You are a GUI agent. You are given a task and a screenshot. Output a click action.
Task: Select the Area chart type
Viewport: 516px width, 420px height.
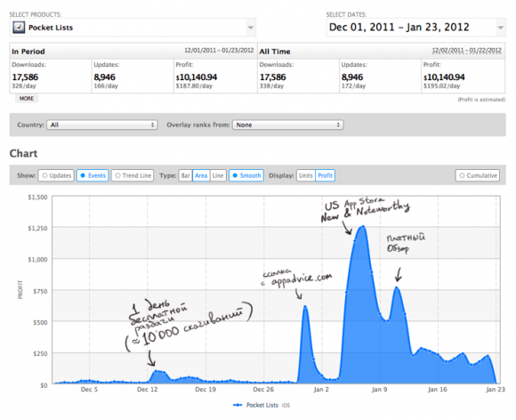201,175
